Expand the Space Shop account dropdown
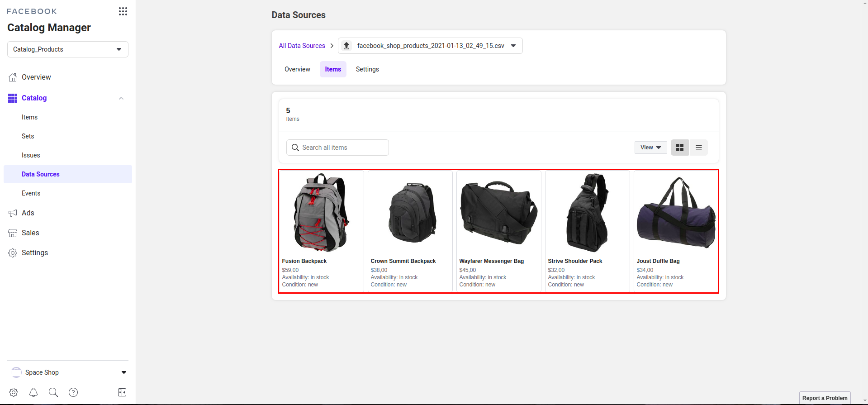 click(123, 372)
